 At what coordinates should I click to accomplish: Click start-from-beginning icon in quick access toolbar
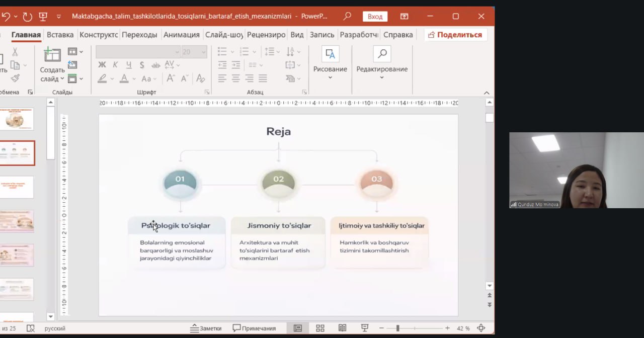tap(43, 17)
